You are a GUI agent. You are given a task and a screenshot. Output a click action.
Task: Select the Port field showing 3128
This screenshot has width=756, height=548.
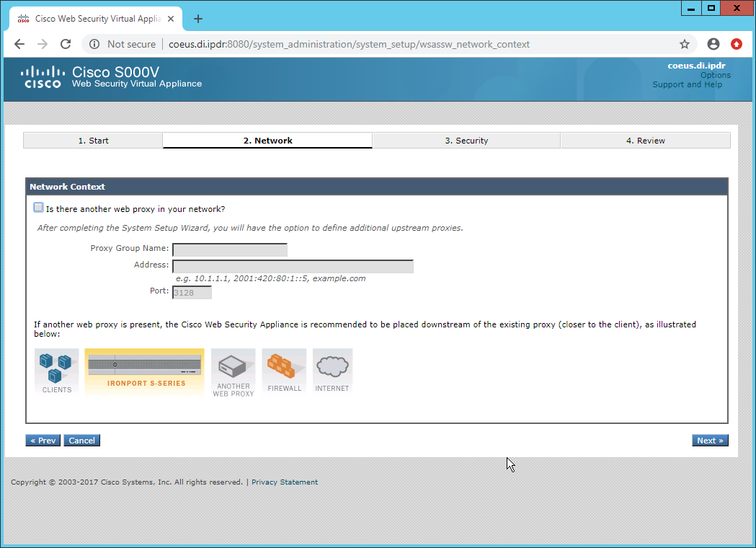pyautogui.click(x=192, y=292)
